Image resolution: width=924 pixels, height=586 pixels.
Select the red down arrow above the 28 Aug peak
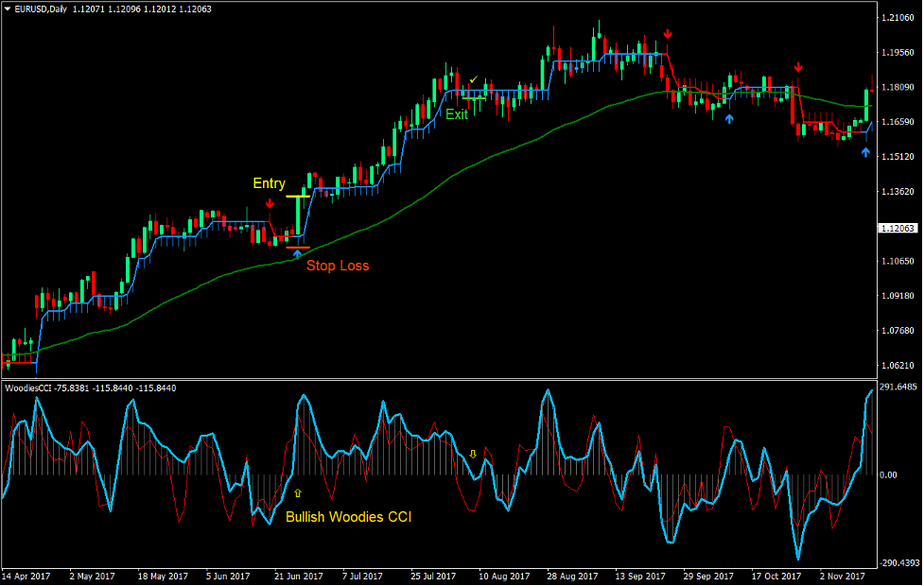(668, 35)
